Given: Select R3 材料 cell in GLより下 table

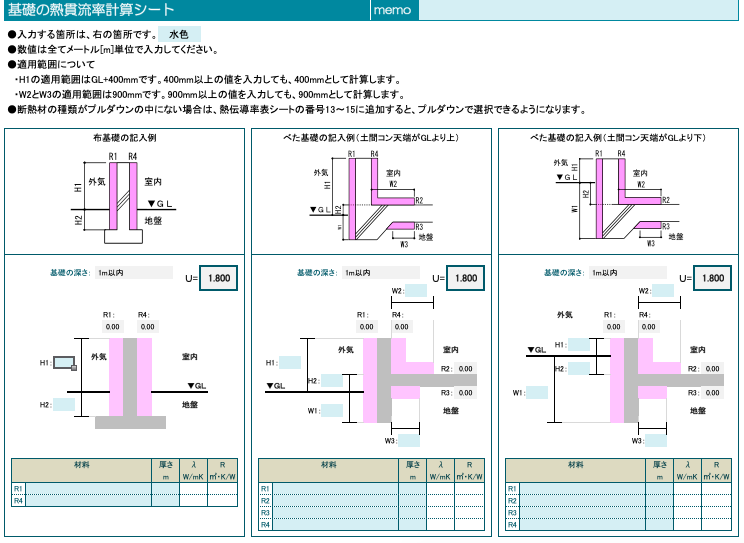Looking at the screenshot, I should click(582, 513).
